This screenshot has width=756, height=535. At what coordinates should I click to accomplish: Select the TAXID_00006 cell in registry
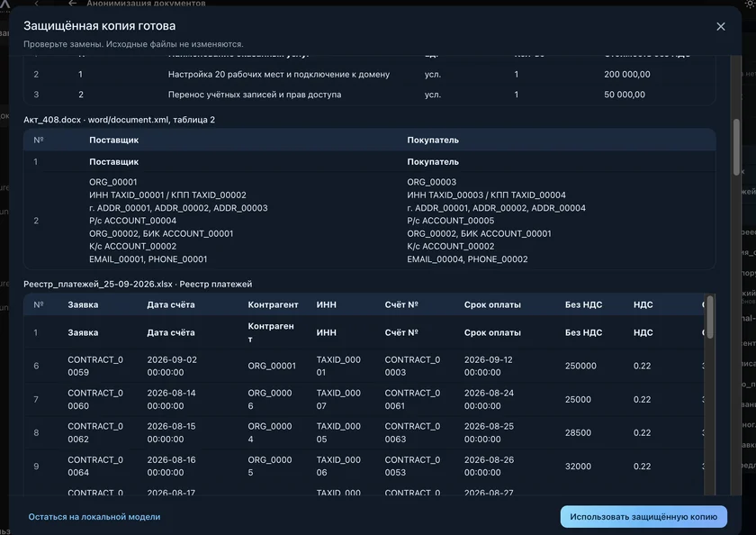pyautogui.click(x=338, y=466)
